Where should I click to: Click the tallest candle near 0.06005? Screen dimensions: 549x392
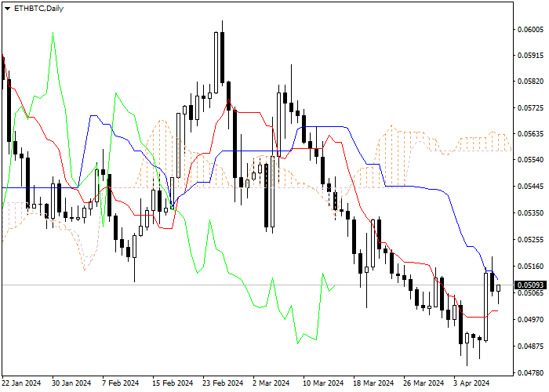tap(222, 58)
